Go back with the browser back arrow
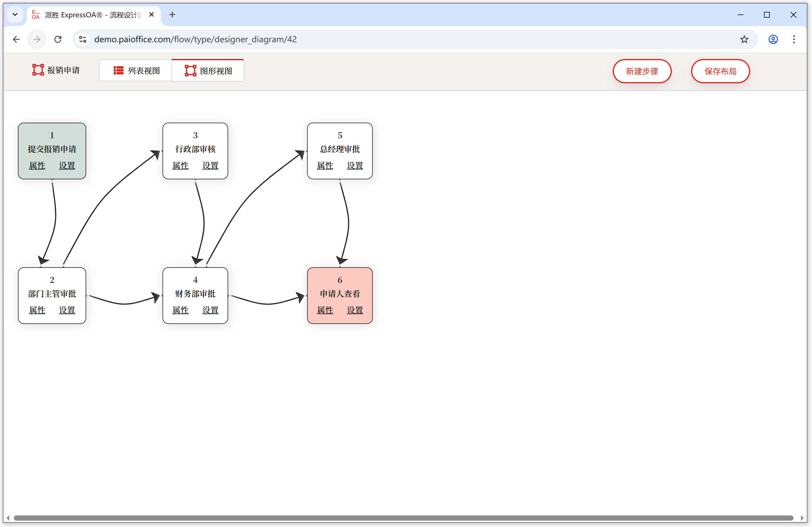The image size is (812, 527). pyautogui.click(x=16, y=39)
